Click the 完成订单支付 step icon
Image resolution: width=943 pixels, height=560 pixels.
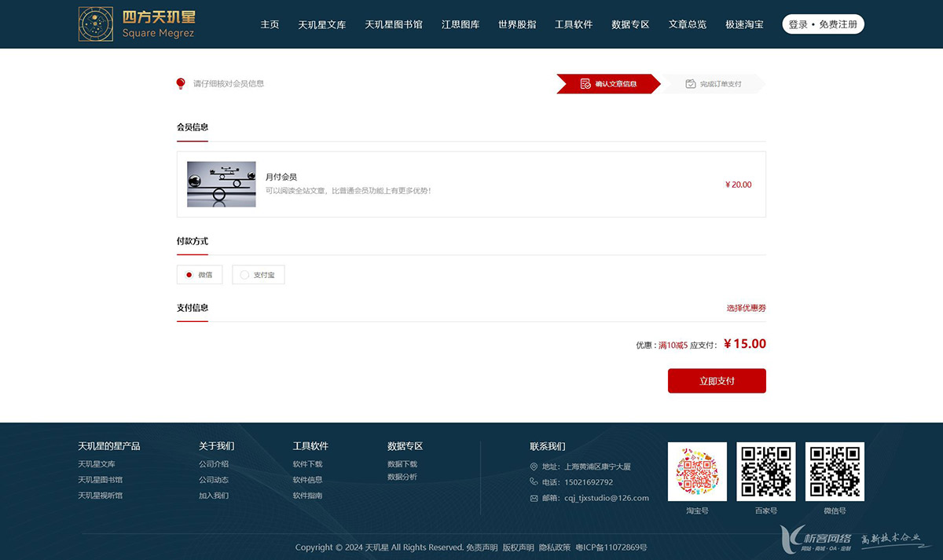690,83
